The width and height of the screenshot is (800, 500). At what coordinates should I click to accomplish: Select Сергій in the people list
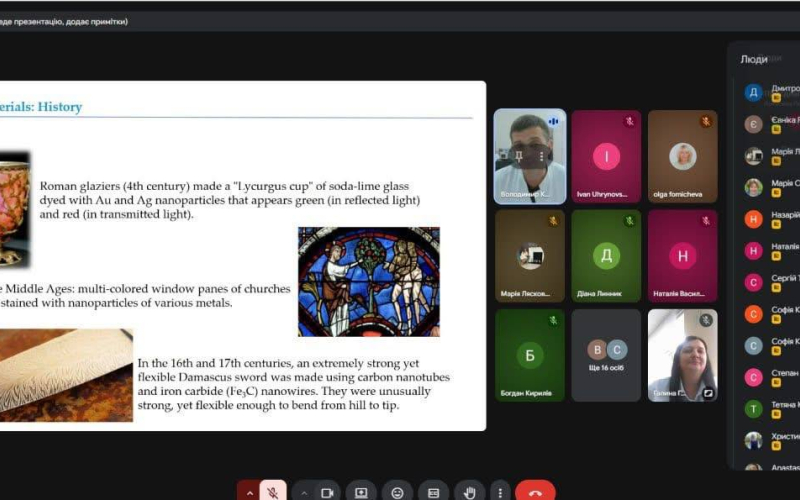tap(770, 282)
